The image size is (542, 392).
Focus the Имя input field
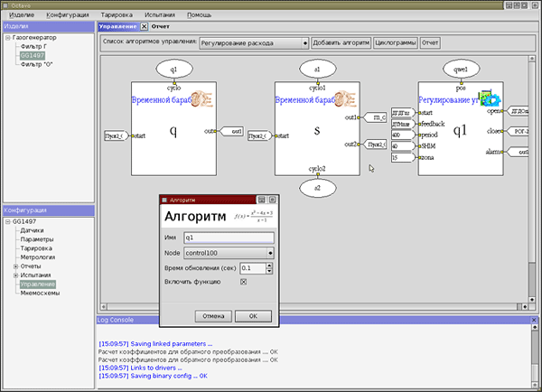[229, 238]
